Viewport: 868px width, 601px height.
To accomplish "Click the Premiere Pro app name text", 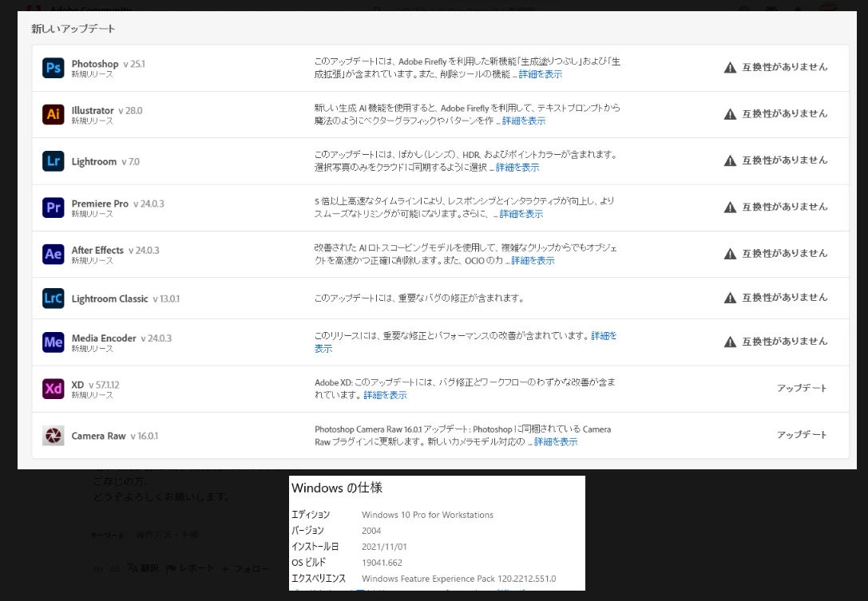I will tap(100, 203).
